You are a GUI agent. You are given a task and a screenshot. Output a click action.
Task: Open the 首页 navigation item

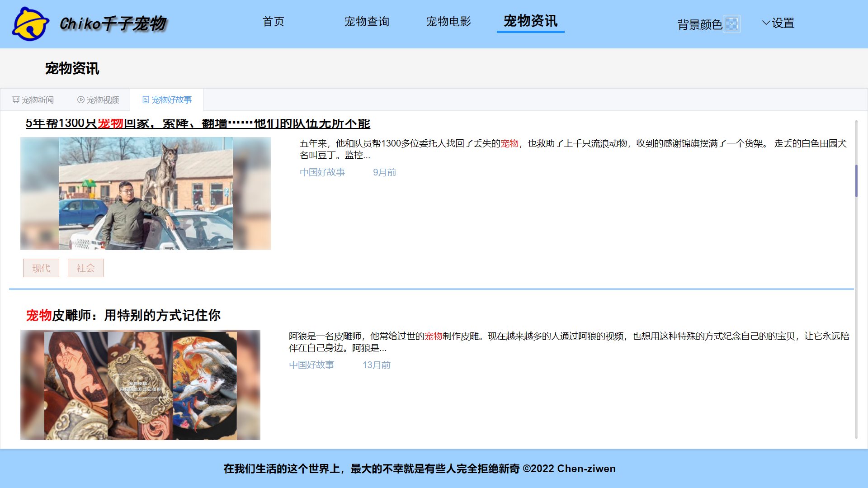(273, 22)
